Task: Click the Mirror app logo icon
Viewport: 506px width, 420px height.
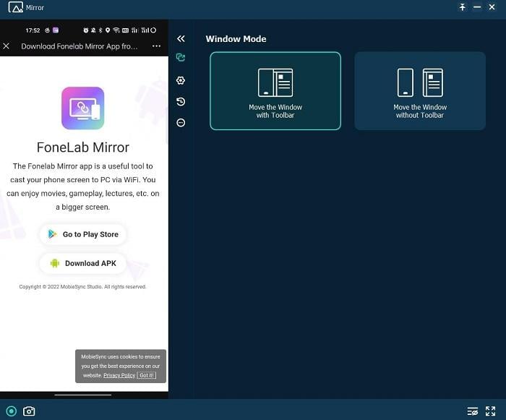Action: pyautogui.click(x=15, y=7)
